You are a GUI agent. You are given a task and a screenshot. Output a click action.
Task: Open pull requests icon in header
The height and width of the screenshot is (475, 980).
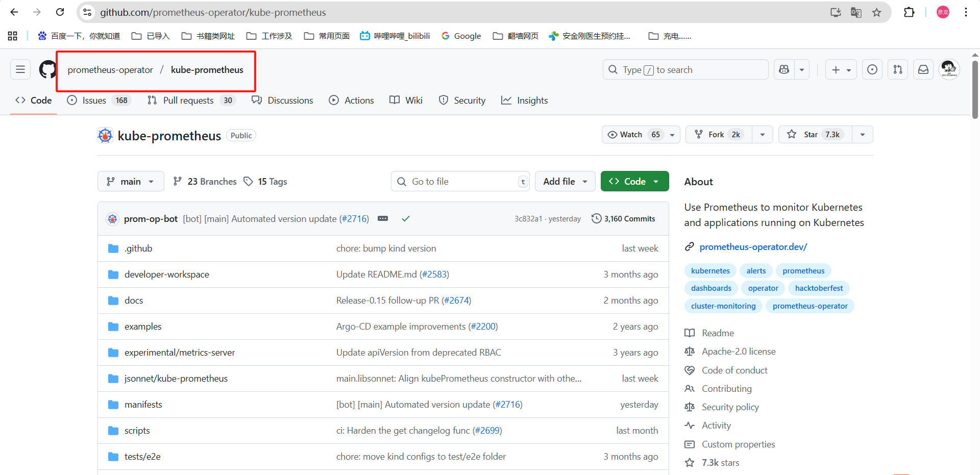898,69
